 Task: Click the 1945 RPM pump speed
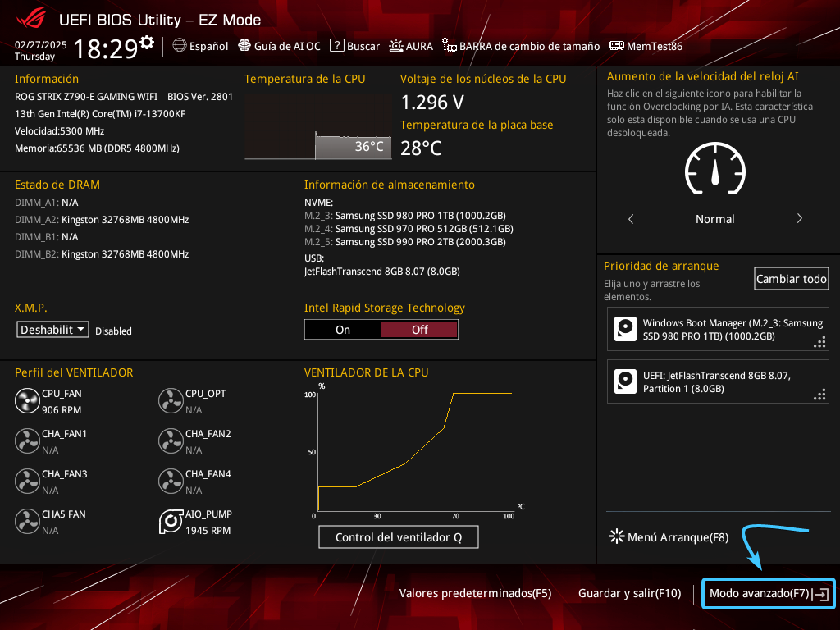pos(208,531)
